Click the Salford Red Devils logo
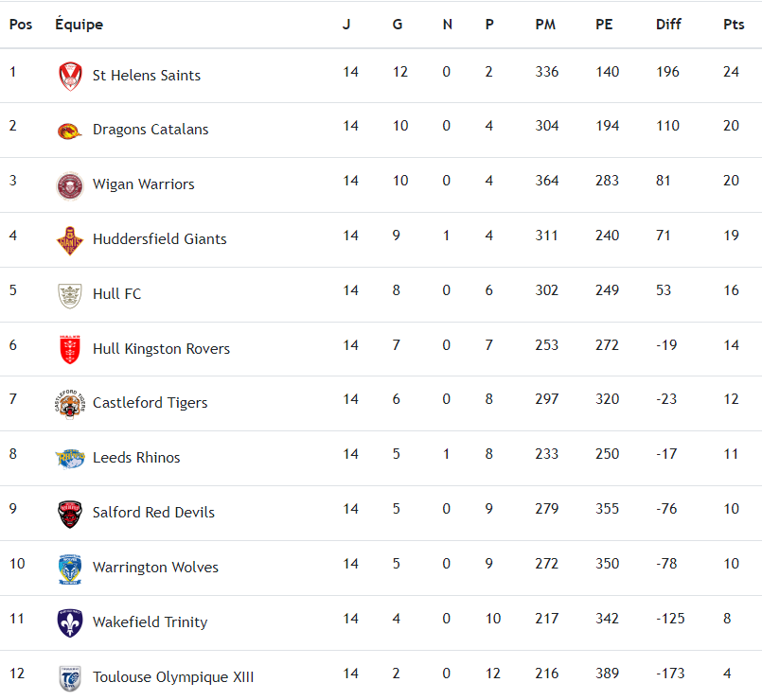The image size is (762, 700). [x=69, y=514]
